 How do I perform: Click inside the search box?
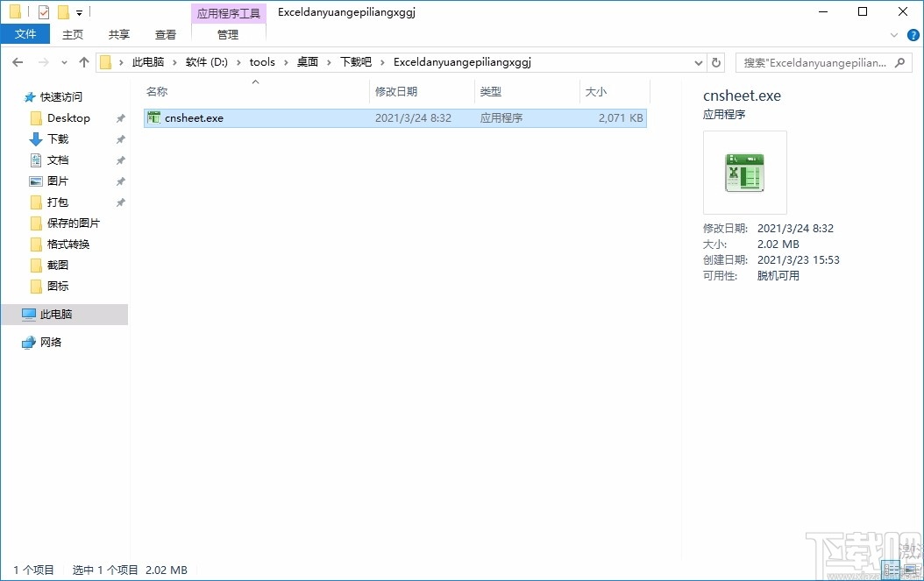[x=815, y=61]
